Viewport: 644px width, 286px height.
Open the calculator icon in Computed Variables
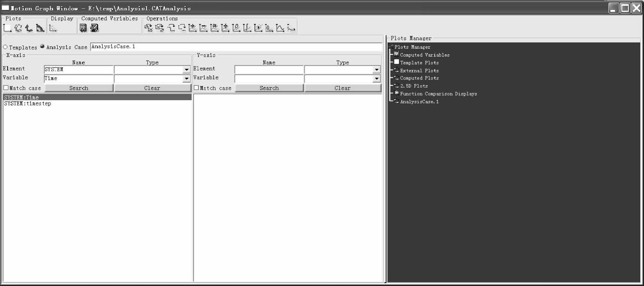click(83, 28)
